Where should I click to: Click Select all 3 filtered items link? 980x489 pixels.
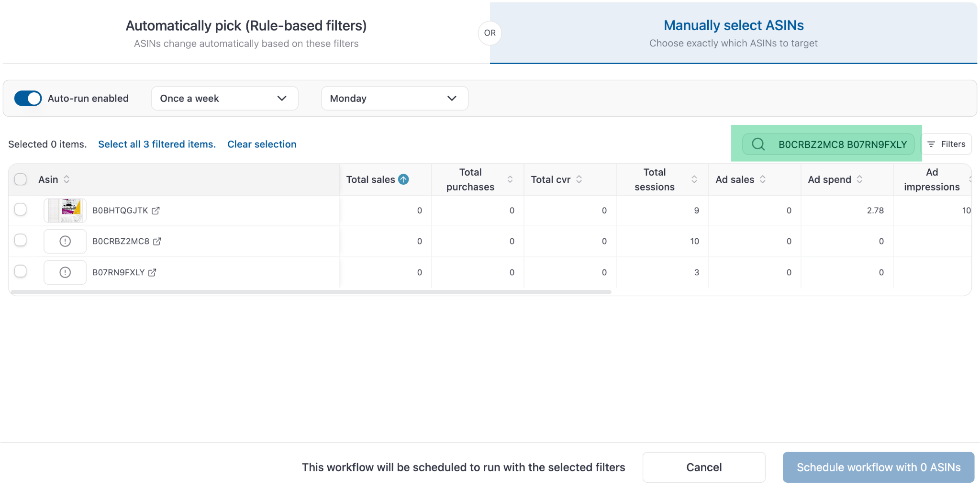(157, 144)
